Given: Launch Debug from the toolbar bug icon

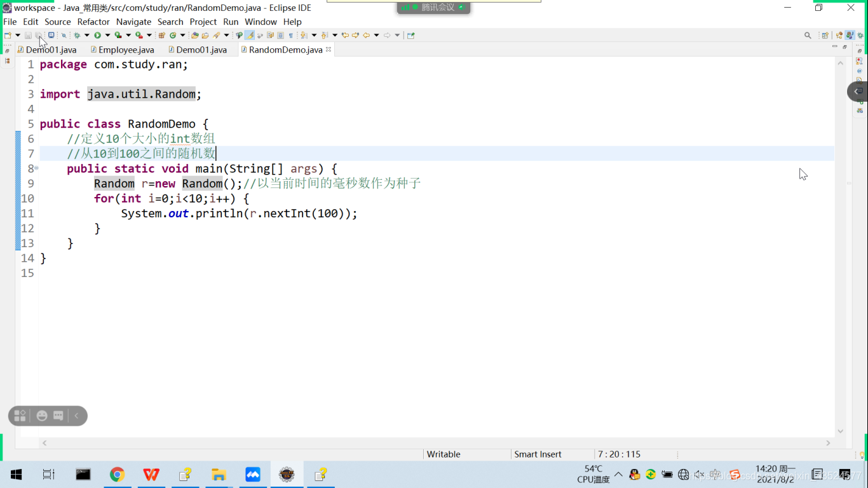Looking at the screenshot, I should coord(78,35).
